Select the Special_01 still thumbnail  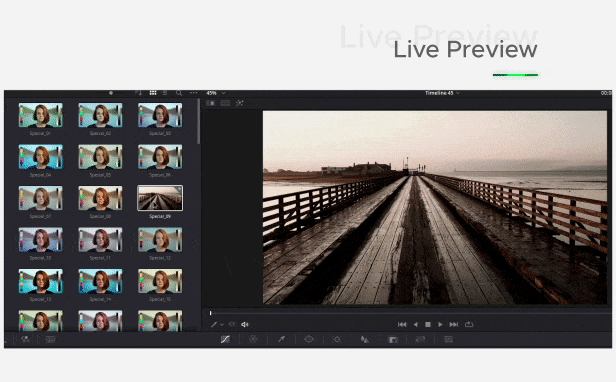click(40, 115)
